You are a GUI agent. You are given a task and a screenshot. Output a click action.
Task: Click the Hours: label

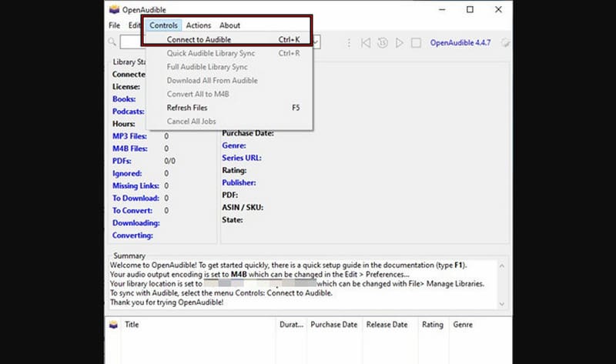(123, 124)
